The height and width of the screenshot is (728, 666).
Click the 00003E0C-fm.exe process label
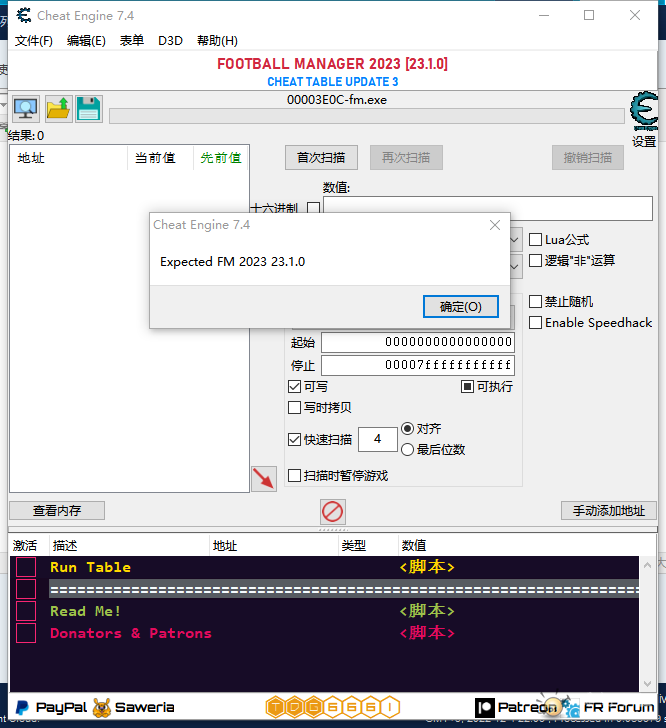337,100
